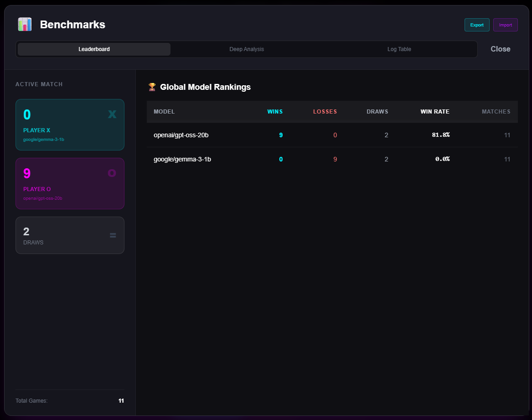Click the trophy icon beside Global Model Rankings
532x420 pixels.
152,87
